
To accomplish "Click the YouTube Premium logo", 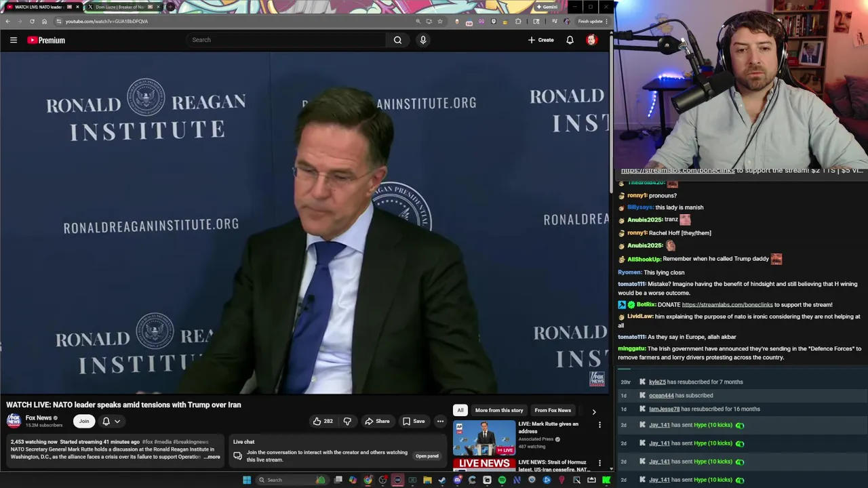I will (x=46, y=40).
